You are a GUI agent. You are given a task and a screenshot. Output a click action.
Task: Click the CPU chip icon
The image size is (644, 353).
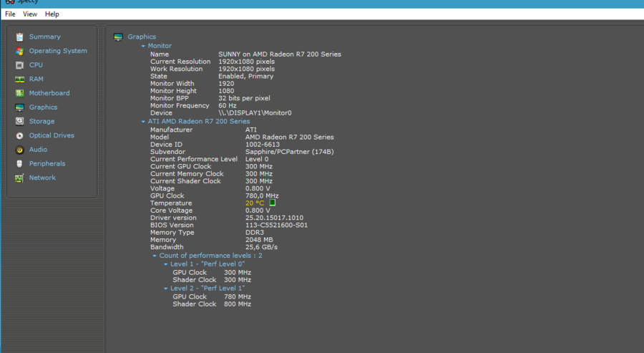(19, 65)
